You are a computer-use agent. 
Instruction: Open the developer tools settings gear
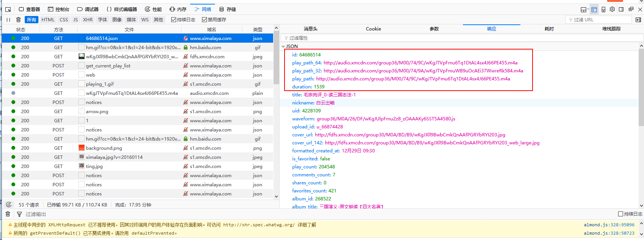tap(612, 10)
